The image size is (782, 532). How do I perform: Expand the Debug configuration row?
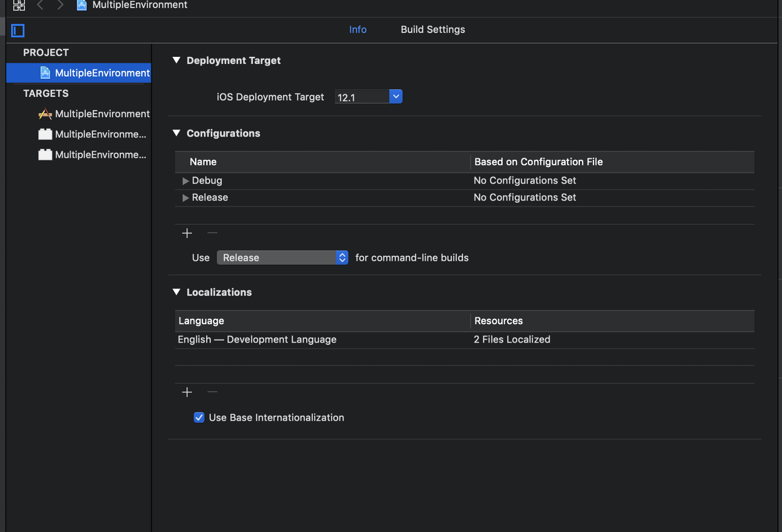click(x=185, y=181)
